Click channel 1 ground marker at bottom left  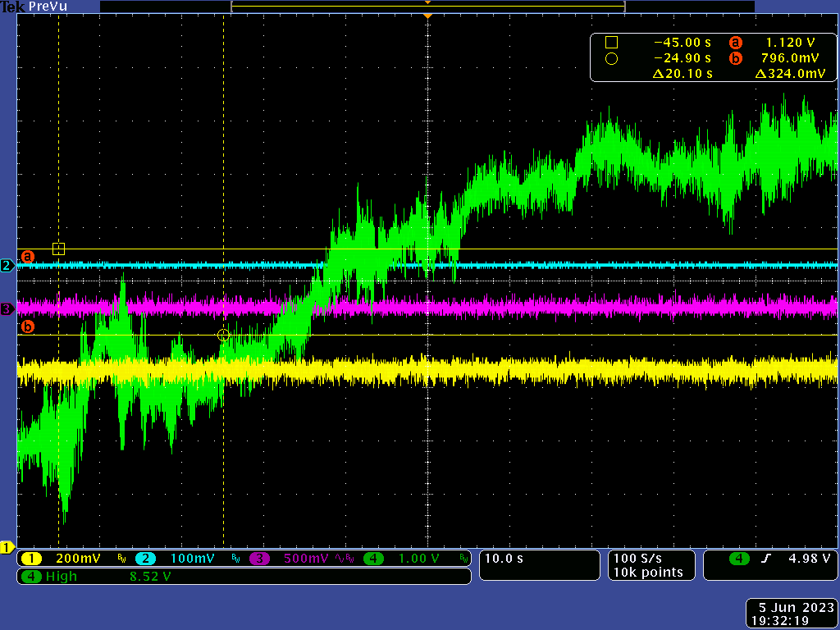point(7,547)
